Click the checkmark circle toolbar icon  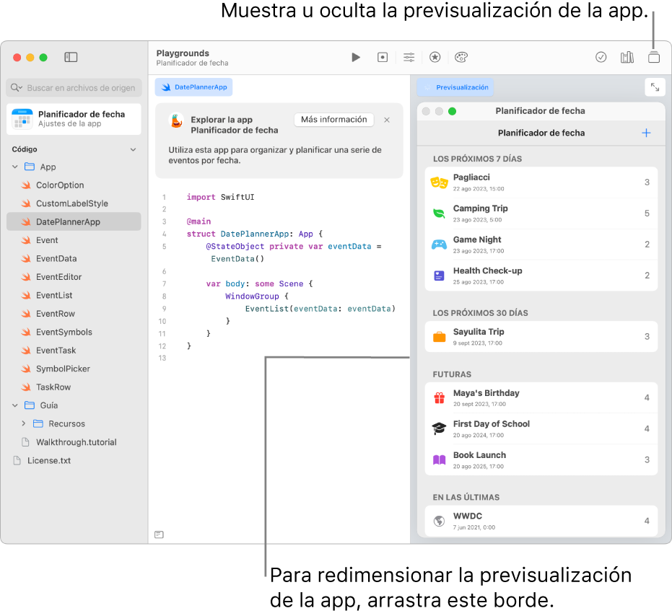pyautogui.click(x=601, y=57)
